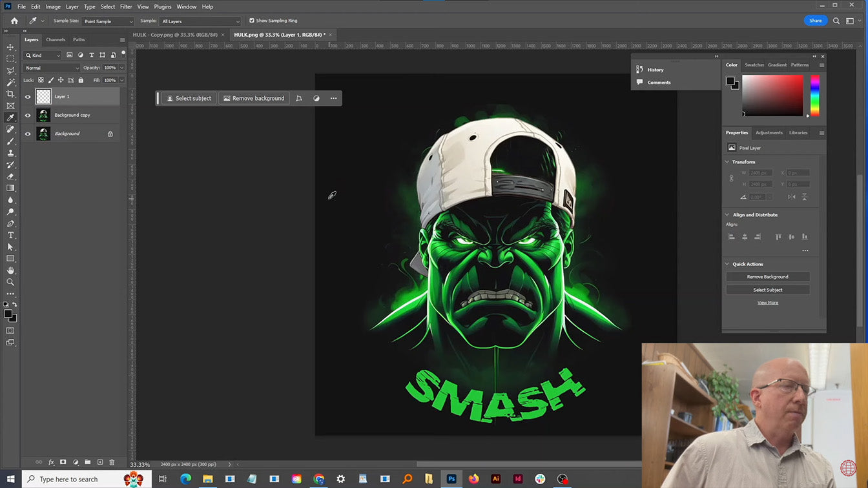
Task: Select the Move tool
Action: coord(10,47)
